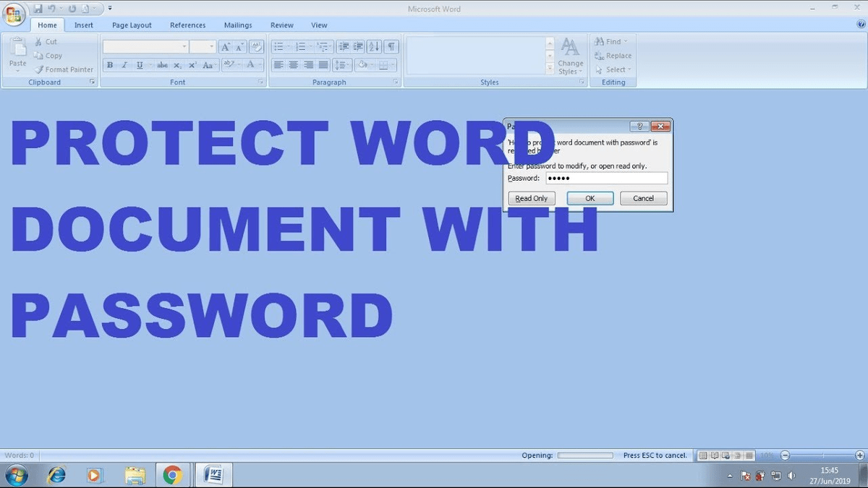Click Cancel in the Password dialog

tap(644, 198)
